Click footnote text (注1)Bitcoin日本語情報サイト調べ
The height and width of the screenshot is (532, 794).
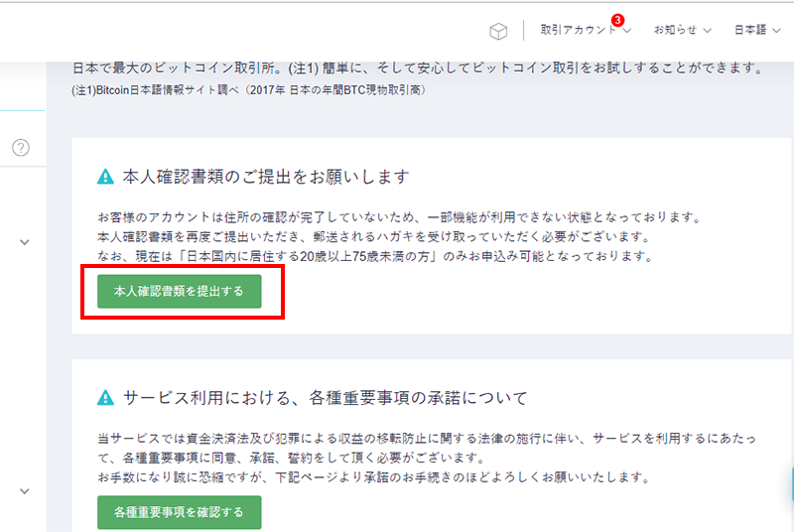click(155, 90)
